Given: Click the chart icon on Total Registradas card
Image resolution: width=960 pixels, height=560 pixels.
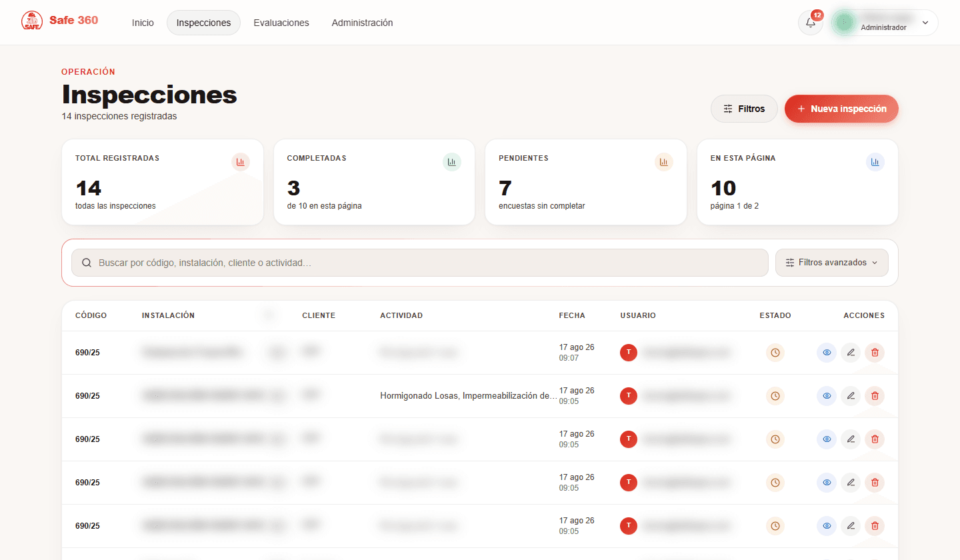Looking at the screenshot, I should 241,162.
